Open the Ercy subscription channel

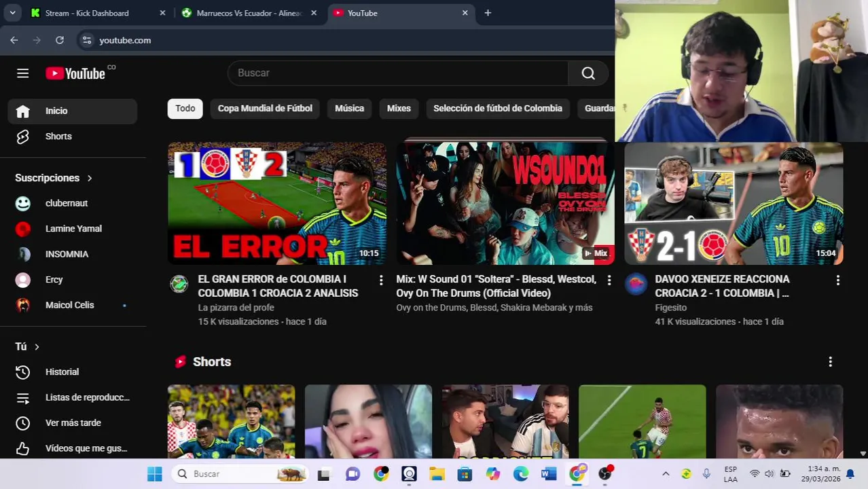73,280
